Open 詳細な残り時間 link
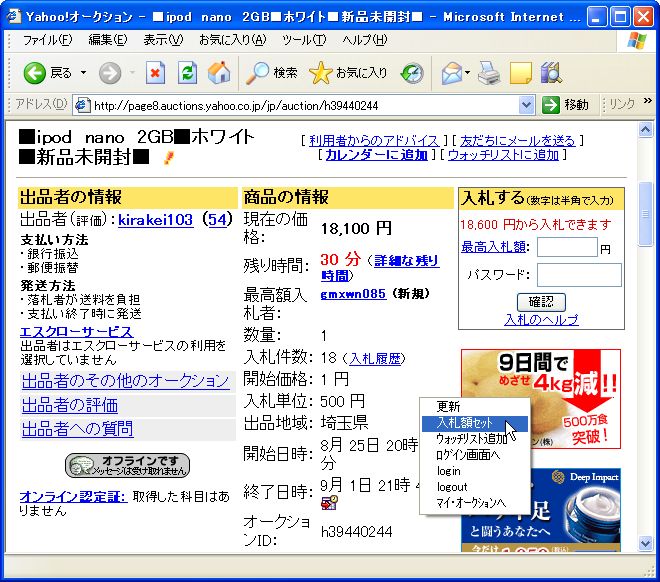The width and height of the screenshot is (660, 582). coord(380,268)
